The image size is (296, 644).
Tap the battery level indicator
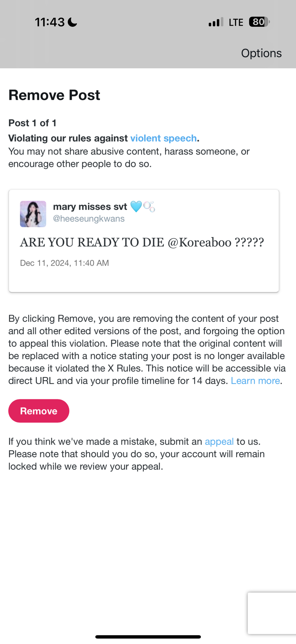point(259,22)
